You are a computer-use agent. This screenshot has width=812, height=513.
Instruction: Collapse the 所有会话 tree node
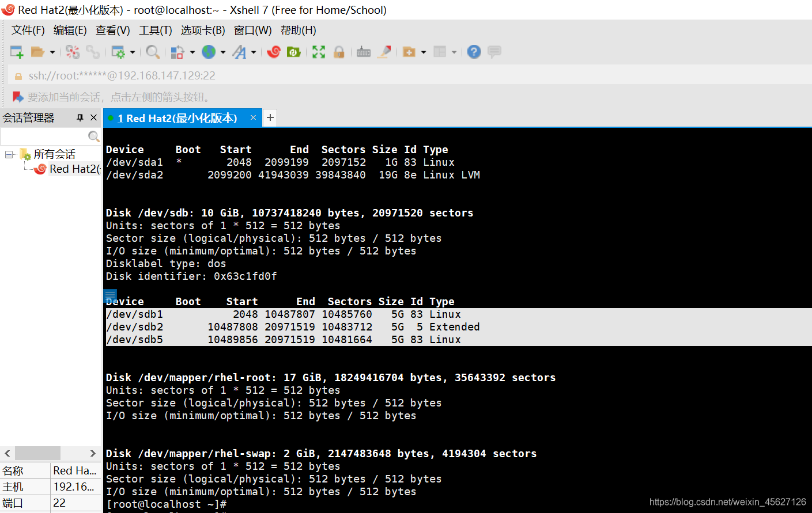[x=9, y=154]
